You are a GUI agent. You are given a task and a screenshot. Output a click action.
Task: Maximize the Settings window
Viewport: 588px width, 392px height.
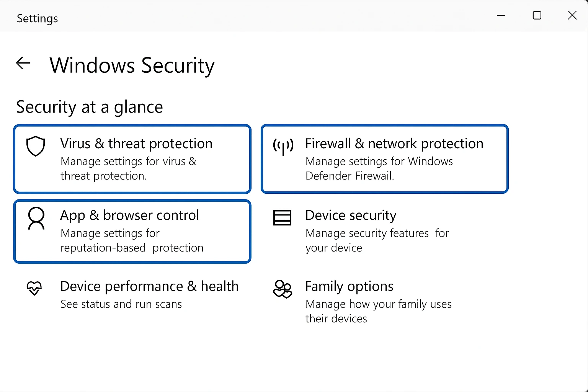point(537,15)
